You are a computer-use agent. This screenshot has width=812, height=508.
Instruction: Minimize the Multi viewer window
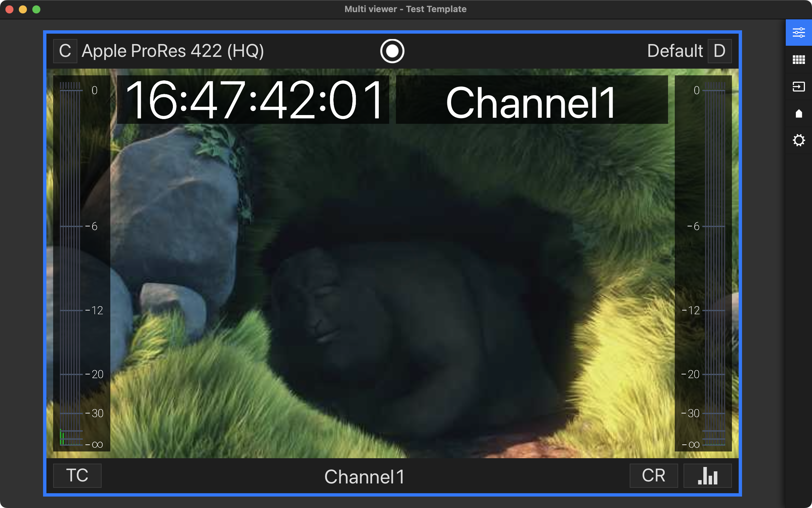tap(23, 9)
